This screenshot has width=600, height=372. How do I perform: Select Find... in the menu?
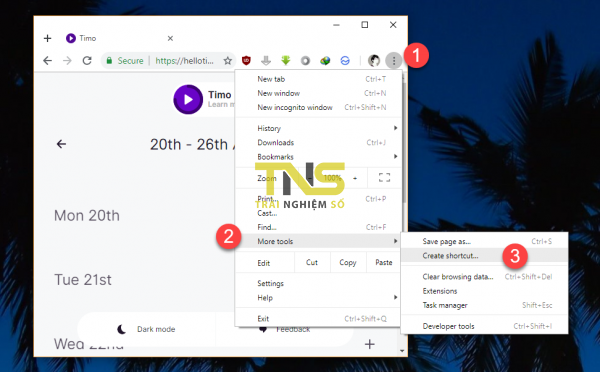[x=318, y=227]
